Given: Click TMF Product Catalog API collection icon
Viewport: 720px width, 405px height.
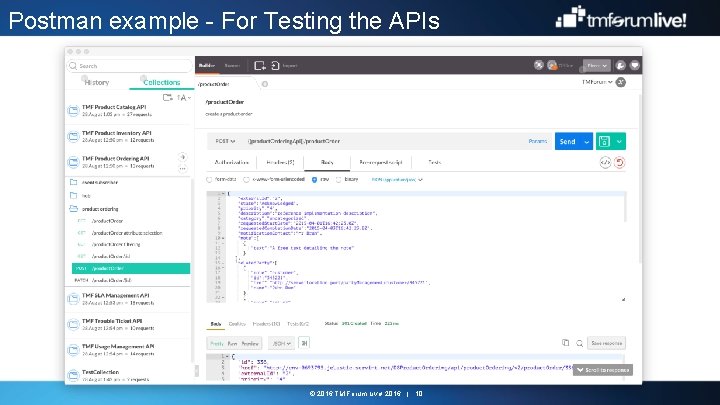Looking at the screenshot, I should coord(73,111).
